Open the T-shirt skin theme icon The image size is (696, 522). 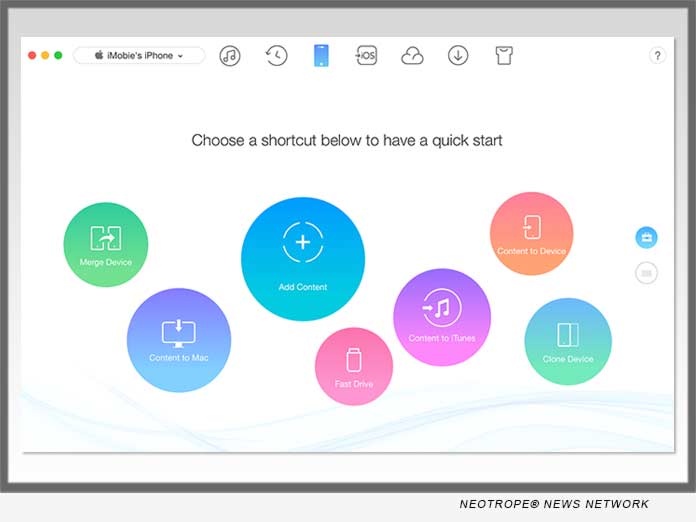coord(504,55)
